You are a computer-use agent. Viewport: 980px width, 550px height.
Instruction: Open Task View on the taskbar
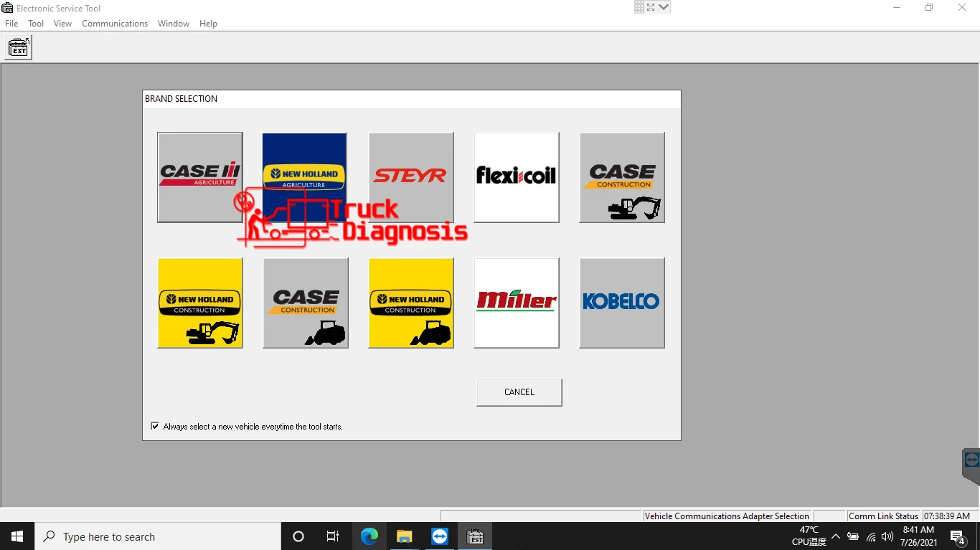(x=333, y=536)
